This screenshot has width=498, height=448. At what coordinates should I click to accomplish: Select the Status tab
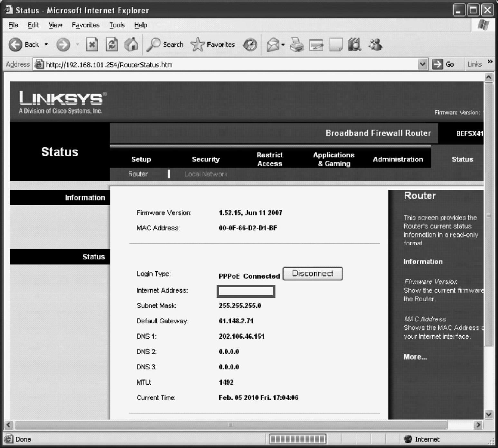coord(462,159)
